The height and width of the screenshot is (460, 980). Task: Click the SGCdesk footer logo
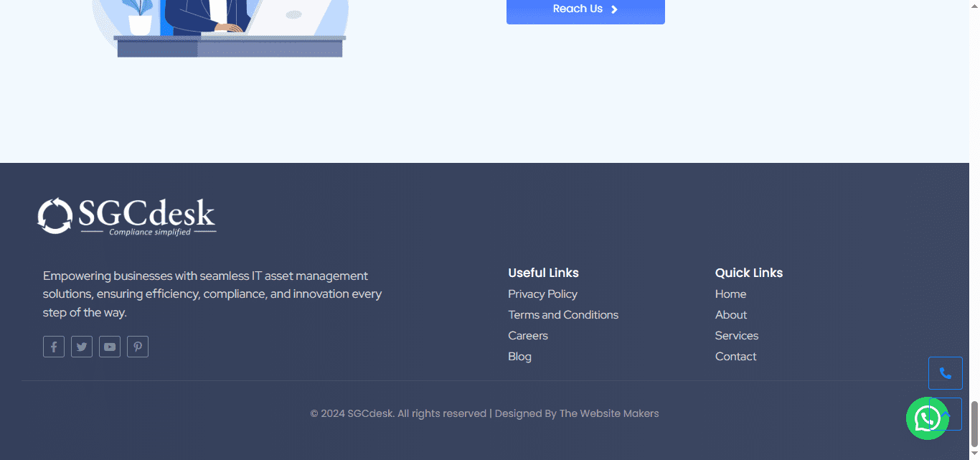(x=127, y=216)
